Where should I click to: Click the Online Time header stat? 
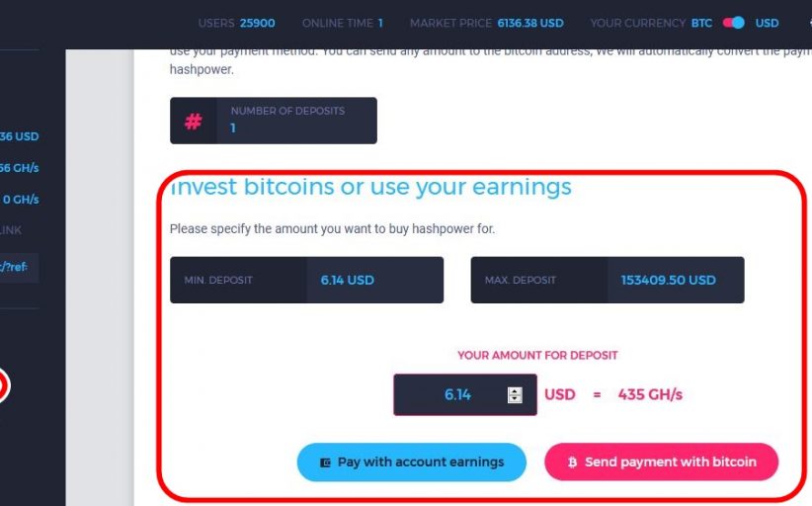coord(342,23)
